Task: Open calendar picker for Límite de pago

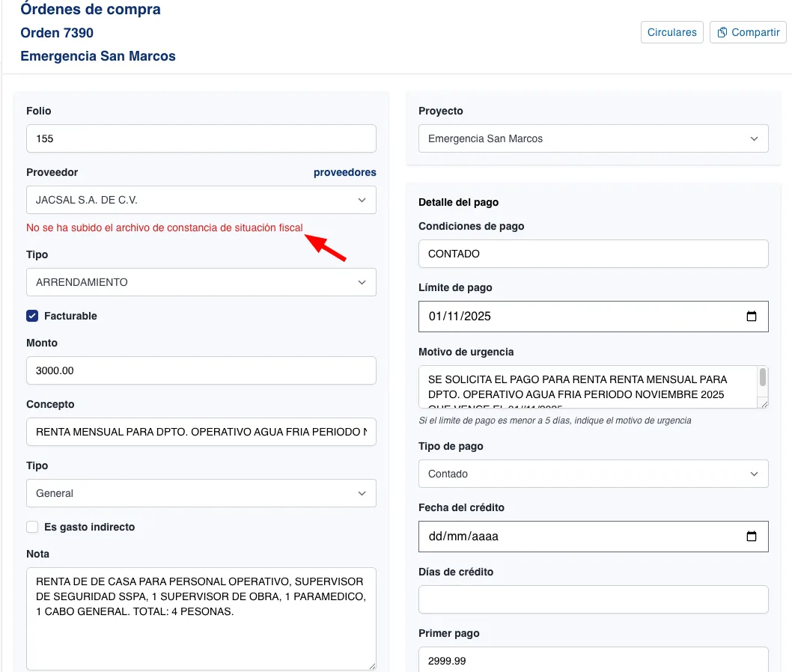Action: (x=752, y=316)
